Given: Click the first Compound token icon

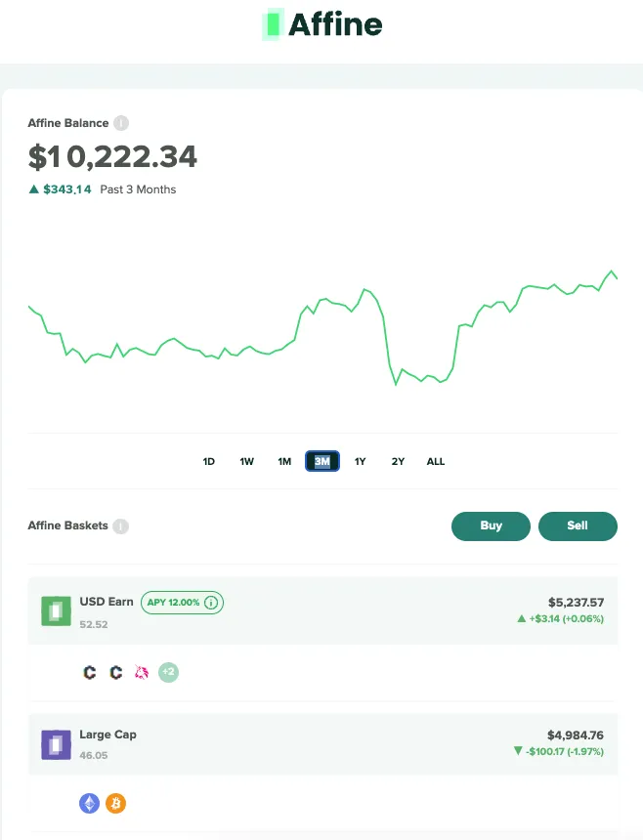Looking at the screenshot, I should pos(90,672).
